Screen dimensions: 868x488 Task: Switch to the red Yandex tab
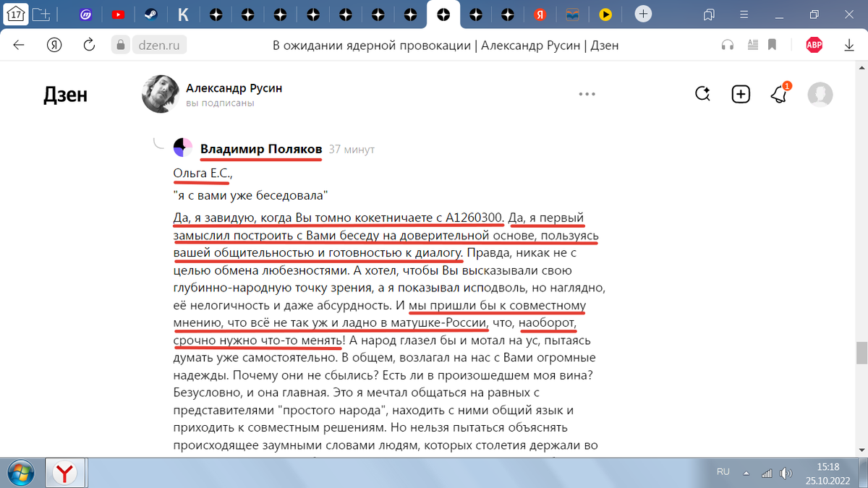540,14
